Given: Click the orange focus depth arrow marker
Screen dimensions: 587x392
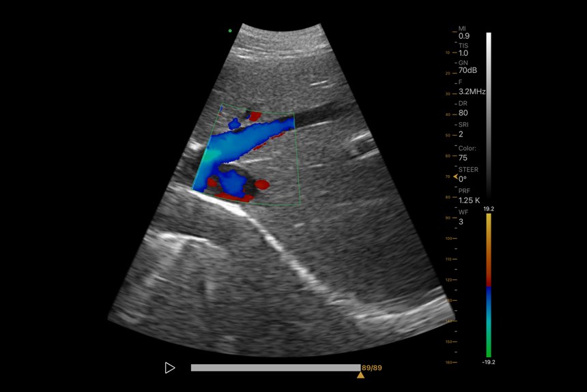Looking at the screenshot, I should point(455,176).
